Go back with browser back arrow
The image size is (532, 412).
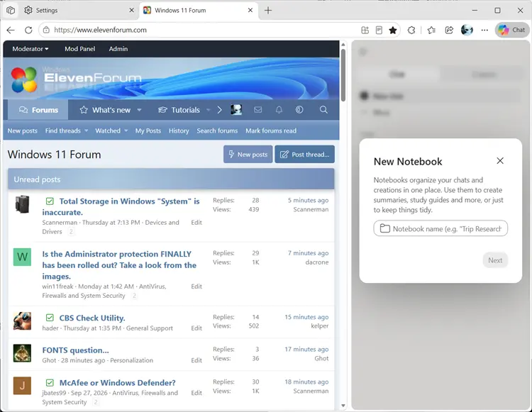coord(11,30)
